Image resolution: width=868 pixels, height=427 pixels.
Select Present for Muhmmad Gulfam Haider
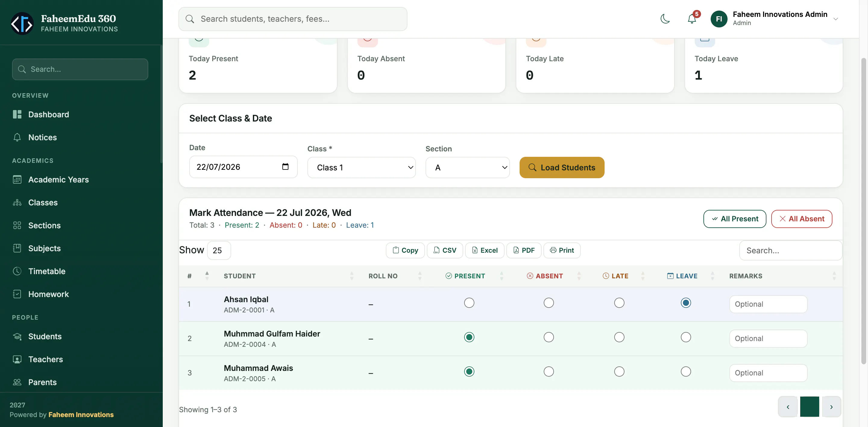point(469,337)
